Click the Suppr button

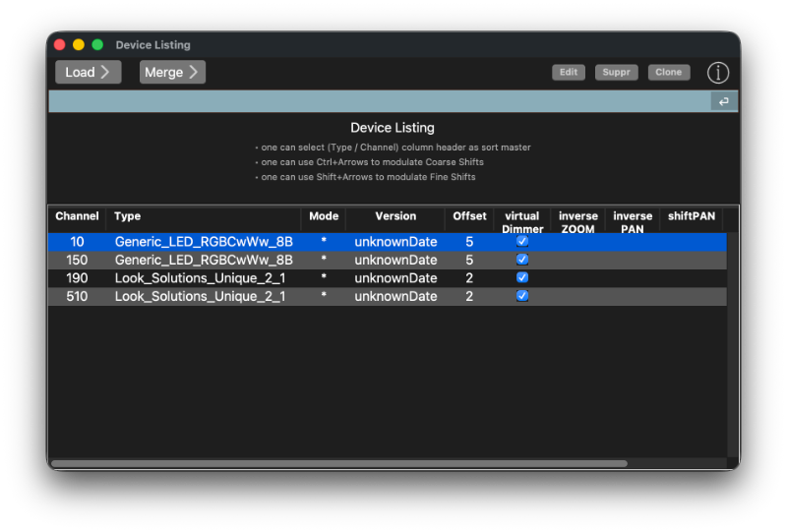pyautogui.click(x=617, y=73)
